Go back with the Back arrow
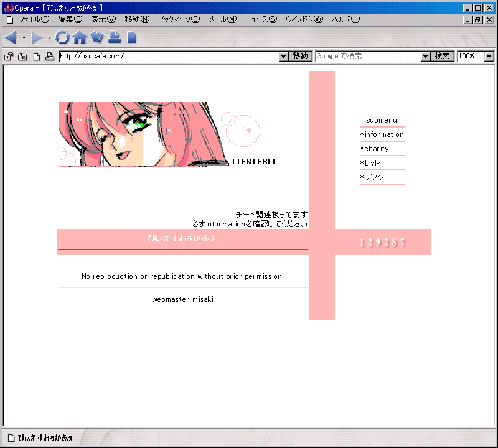This screenshot has width=498, height=448. [11, 37]
